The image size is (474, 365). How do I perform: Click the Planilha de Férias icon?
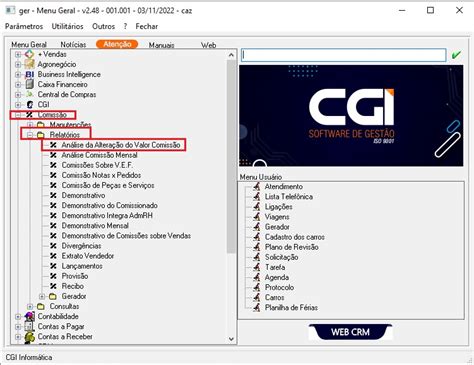click(257, 307)
